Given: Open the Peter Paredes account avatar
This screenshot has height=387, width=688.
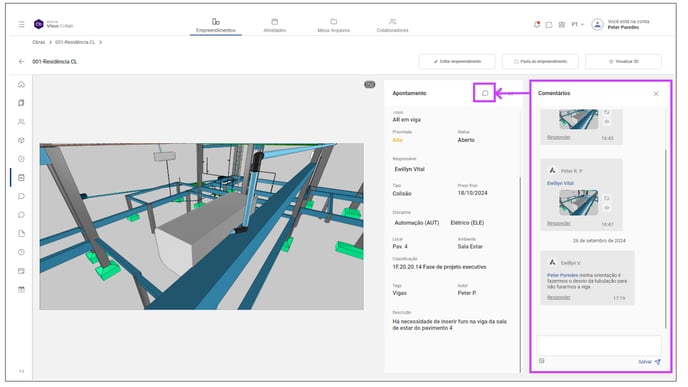Looking at the screenshot, I should coord(597,25).
